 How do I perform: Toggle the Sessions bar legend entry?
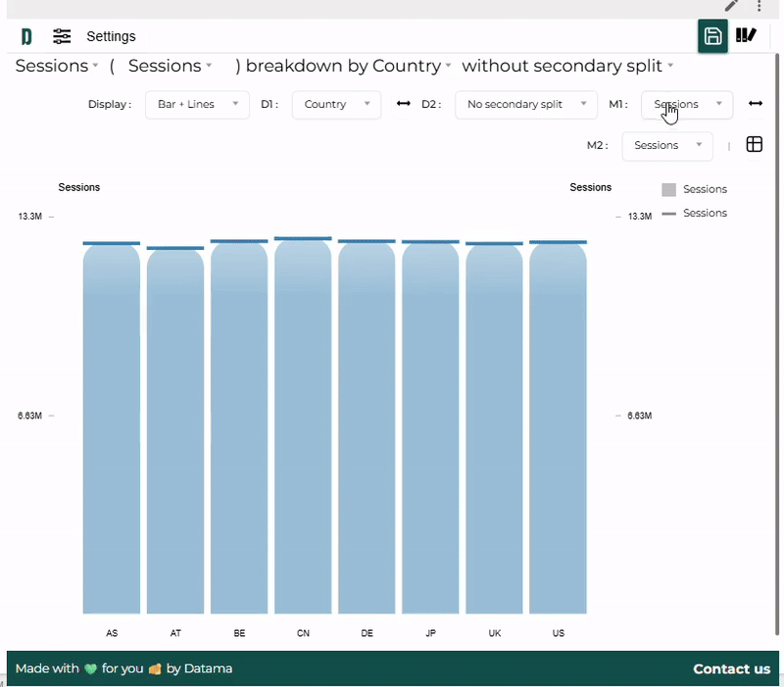point(694,189)
